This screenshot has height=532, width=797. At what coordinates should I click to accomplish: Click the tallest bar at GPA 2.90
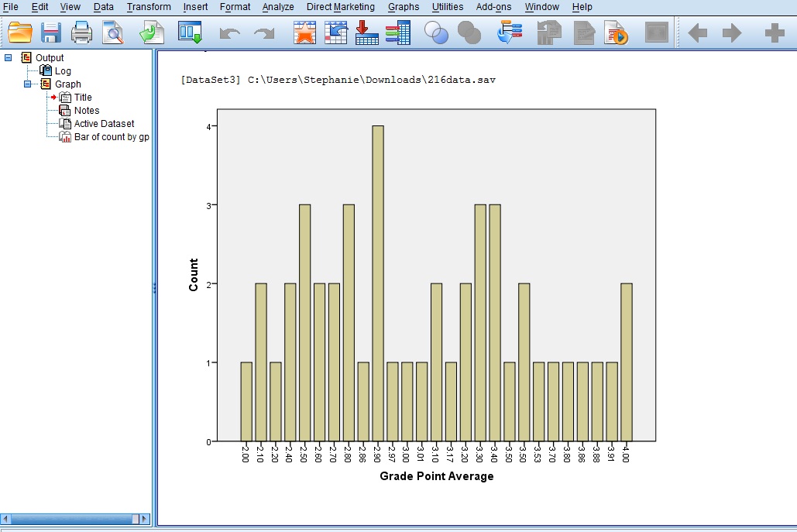[x=378, y=283]
